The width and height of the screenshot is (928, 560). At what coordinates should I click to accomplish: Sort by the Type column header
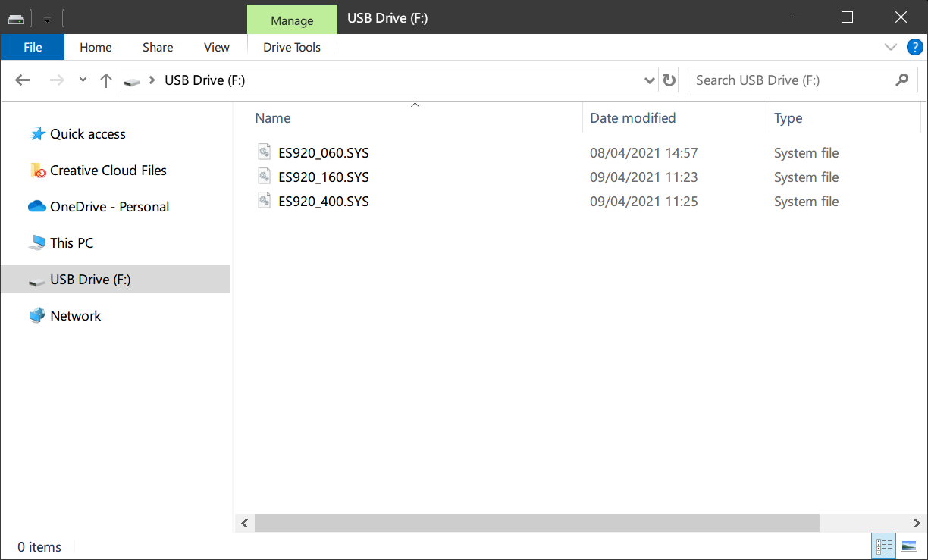pyautogui.click(x=788, y=118)
